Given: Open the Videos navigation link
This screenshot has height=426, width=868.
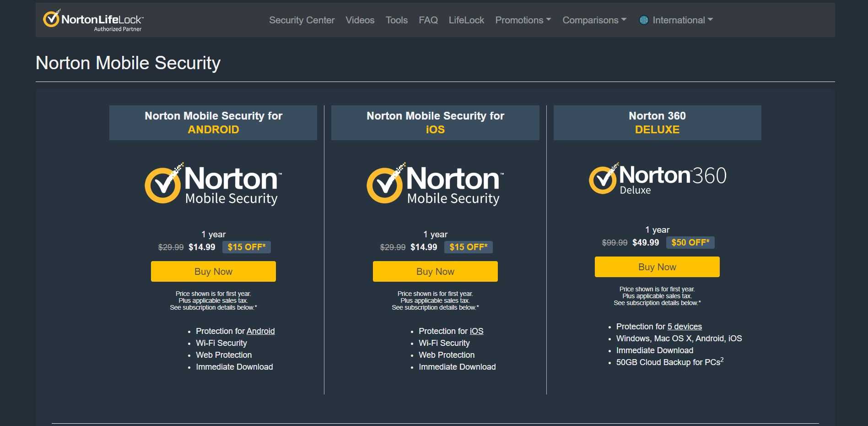Looking at the screenshot, I should click(x=360, y=20).
